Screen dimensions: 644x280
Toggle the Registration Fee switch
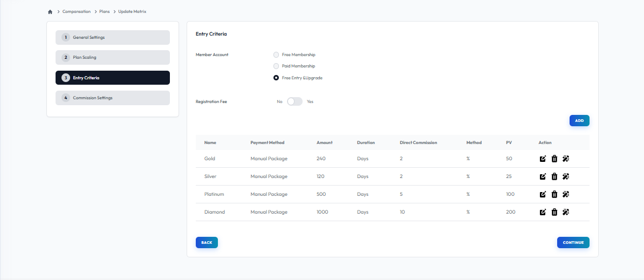point(294,101)
